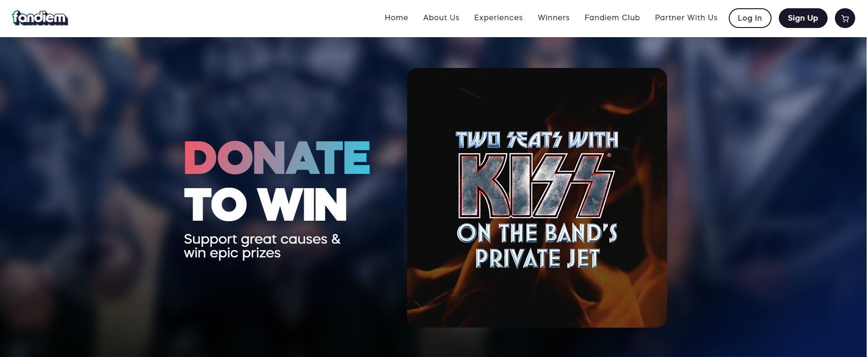Click the 'win epic prizes' text line
The width and height of the screenshot is (868, 357).
[x=232, y=253]
